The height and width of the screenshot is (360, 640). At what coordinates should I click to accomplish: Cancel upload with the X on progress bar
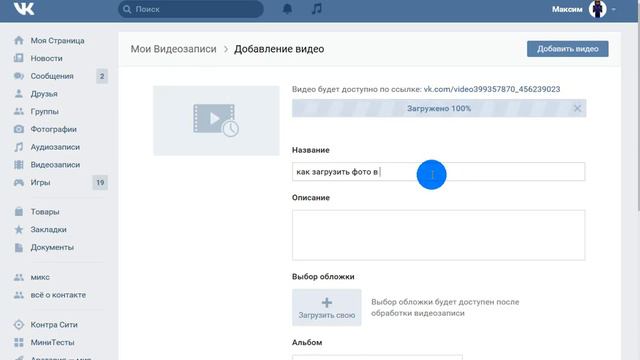point(577,108)
